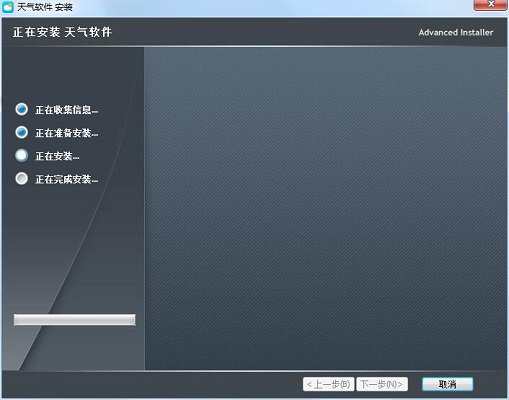Click the left sidebar area below the steps
Image resolution: width=509 pixels, height=400 pixels.
coord(73,250)
